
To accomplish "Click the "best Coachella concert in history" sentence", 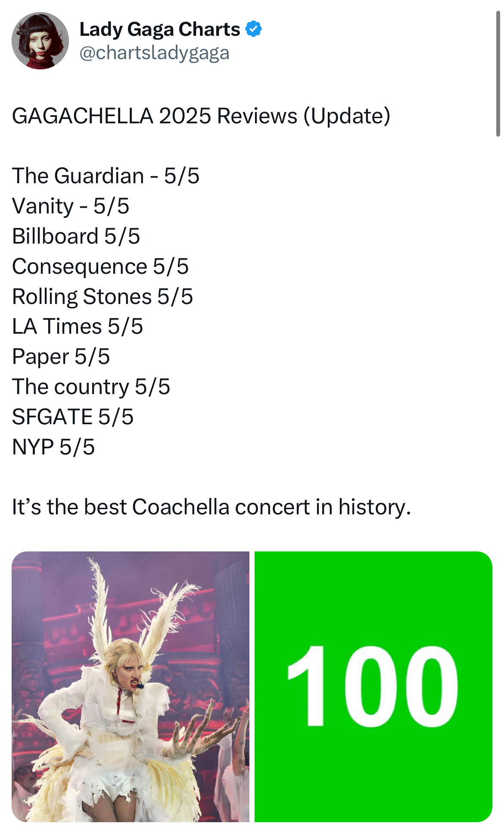I will click(x=211, y=507).
